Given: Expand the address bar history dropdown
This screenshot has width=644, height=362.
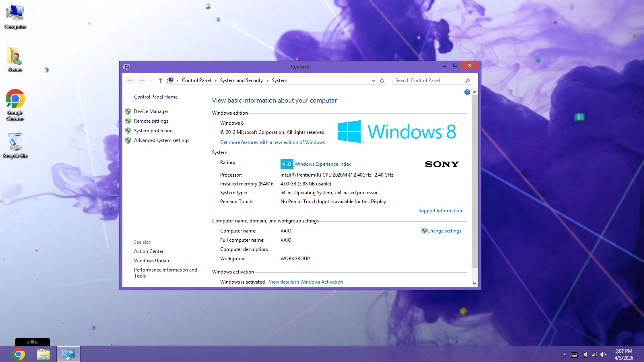Looking at the screenshot, I should (373, 80).
